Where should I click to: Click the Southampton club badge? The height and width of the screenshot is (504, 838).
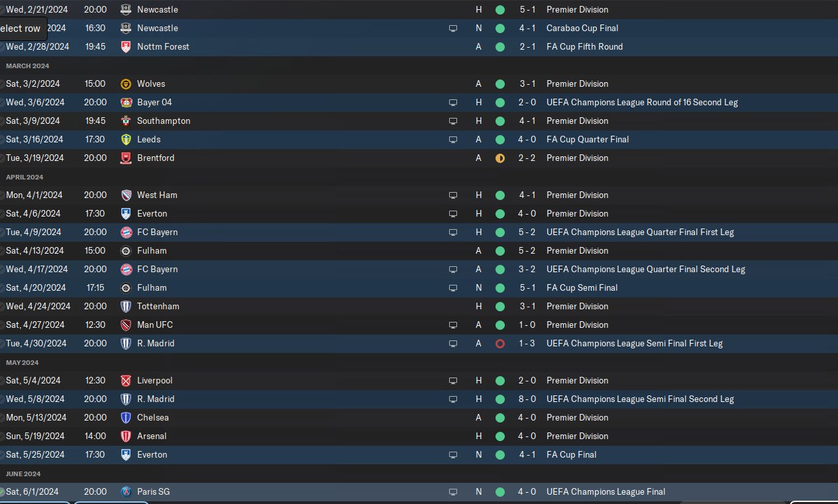pos(126,121)
